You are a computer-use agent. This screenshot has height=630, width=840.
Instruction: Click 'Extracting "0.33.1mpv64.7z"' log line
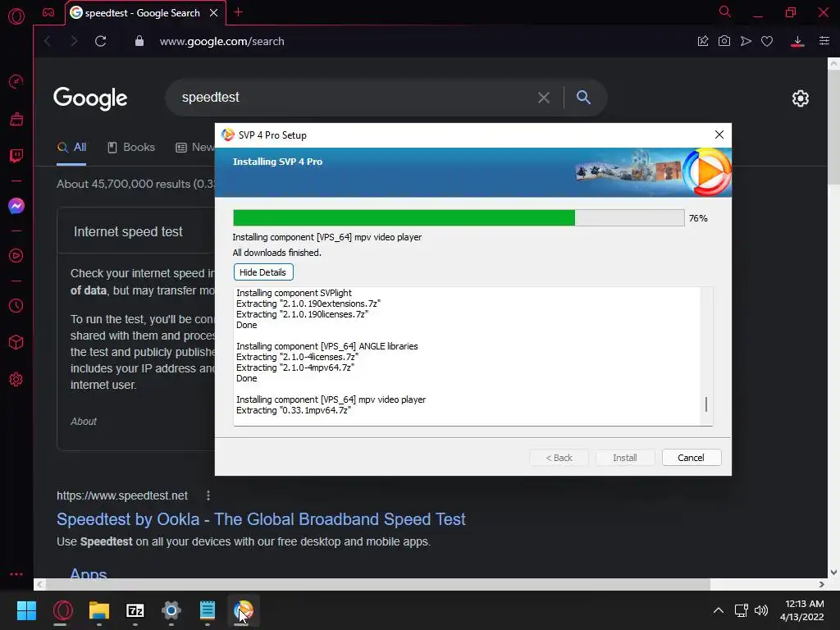tap(294, 410)
